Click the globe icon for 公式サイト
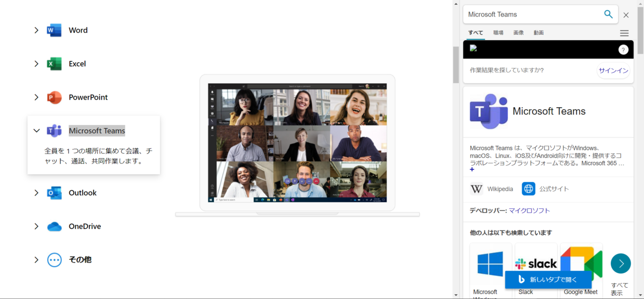This screenshot has height=299, width=644. point(529,189)
